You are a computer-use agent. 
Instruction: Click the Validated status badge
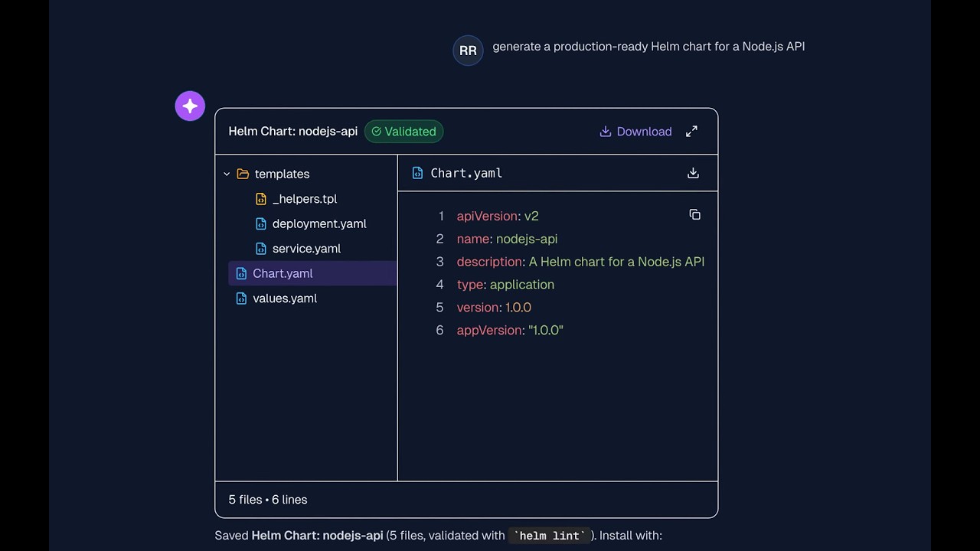(x=403, y=132)
